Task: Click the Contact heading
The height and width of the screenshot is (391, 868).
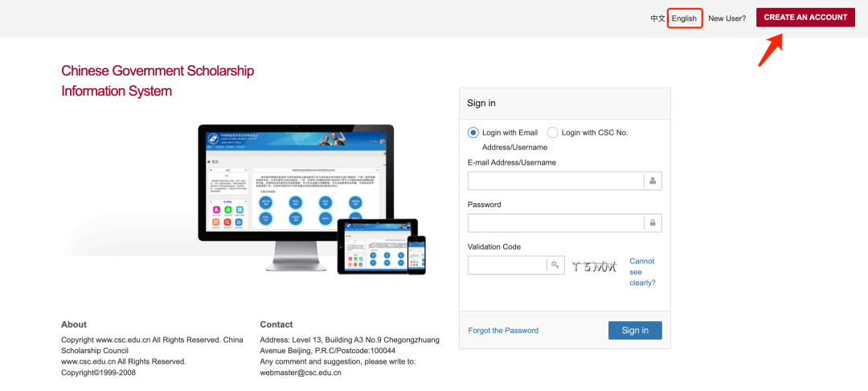Action: 276,324
